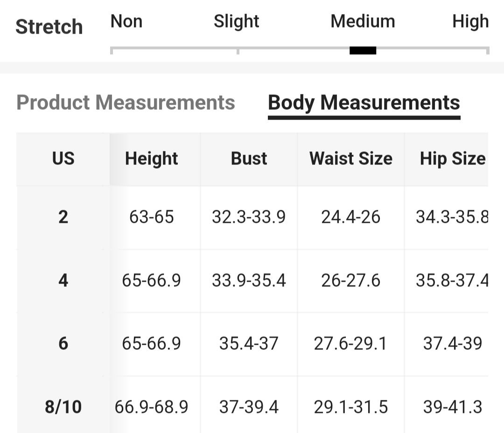The image size is (504, 433).
Task: Click the US size 2 row label
Action: click(63, 217)
